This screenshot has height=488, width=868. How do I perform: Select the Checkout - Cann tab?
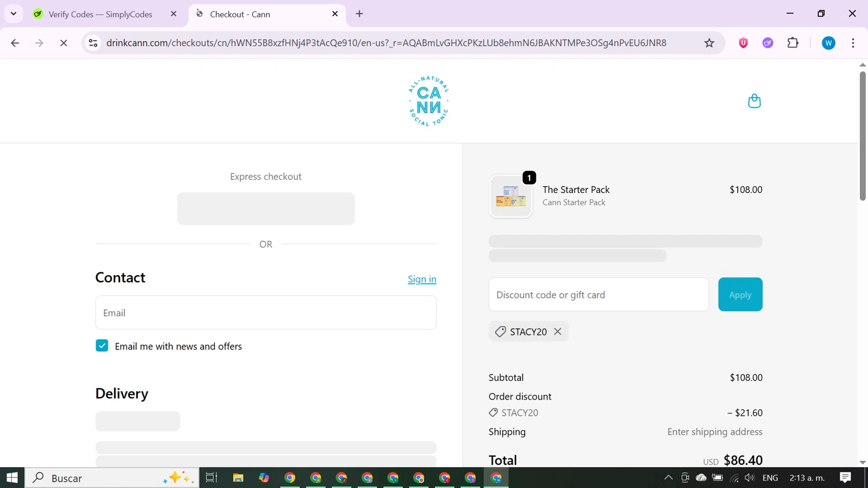click(267, 14)
